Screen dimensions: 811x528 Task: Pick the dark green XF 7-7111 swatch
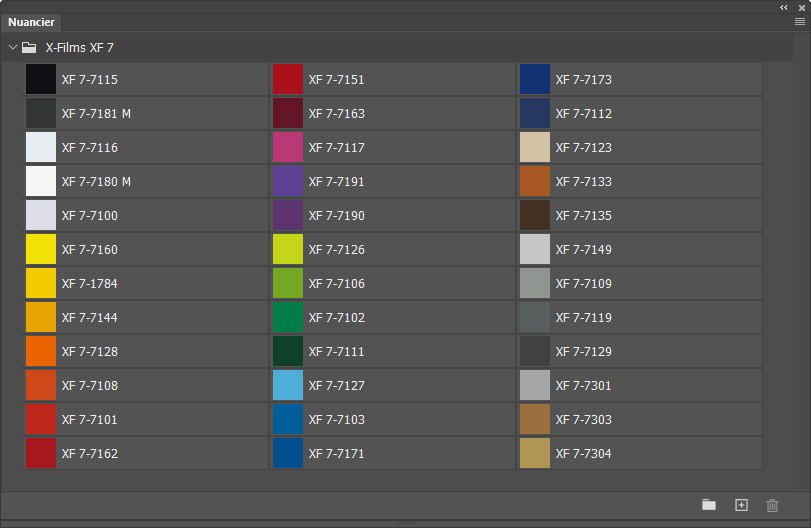(288, 351)
